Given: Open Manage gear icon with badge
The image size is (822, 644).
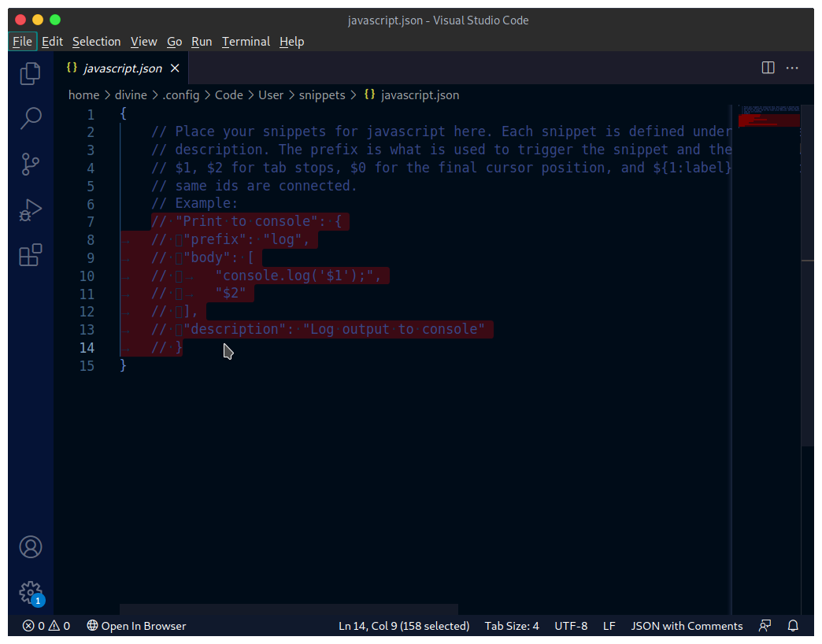Looking at the screenshot, I should (31, 593).
